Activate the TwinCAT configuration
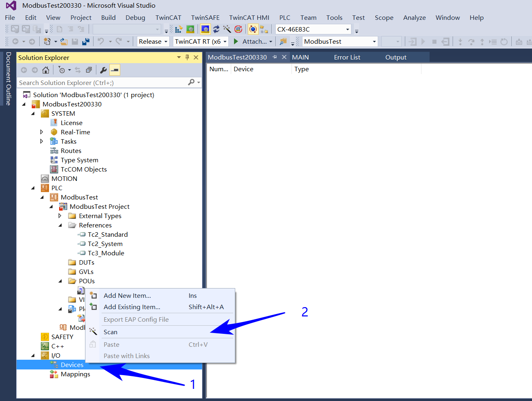 (x=179, y=29)
